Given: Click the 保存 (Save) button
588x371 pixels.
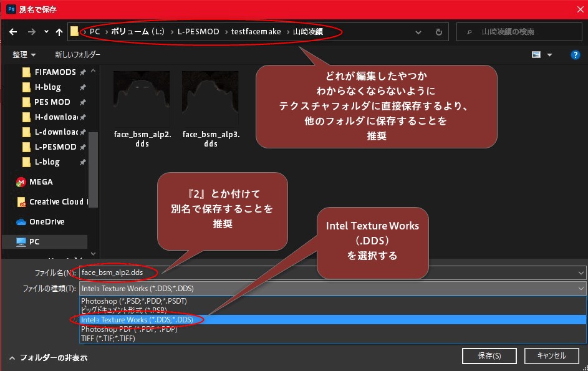Looking at the screenshot, I should [x=489, y=355].
